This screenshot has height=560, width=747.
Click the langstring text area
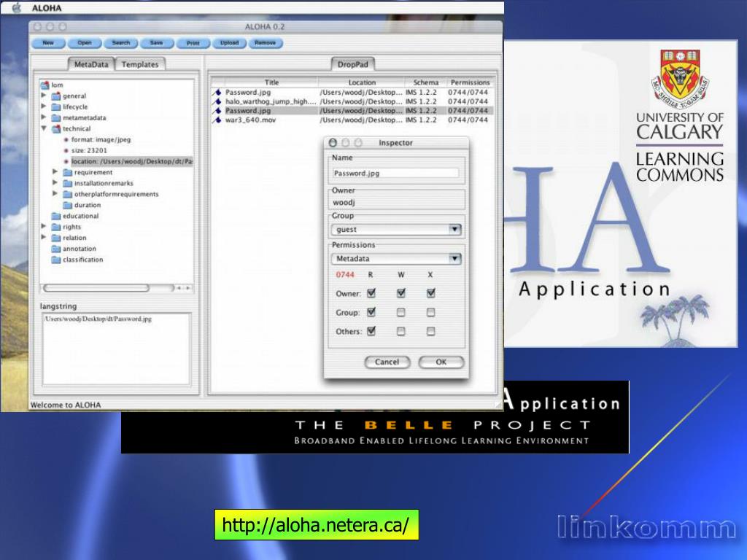tap(116, 349)
